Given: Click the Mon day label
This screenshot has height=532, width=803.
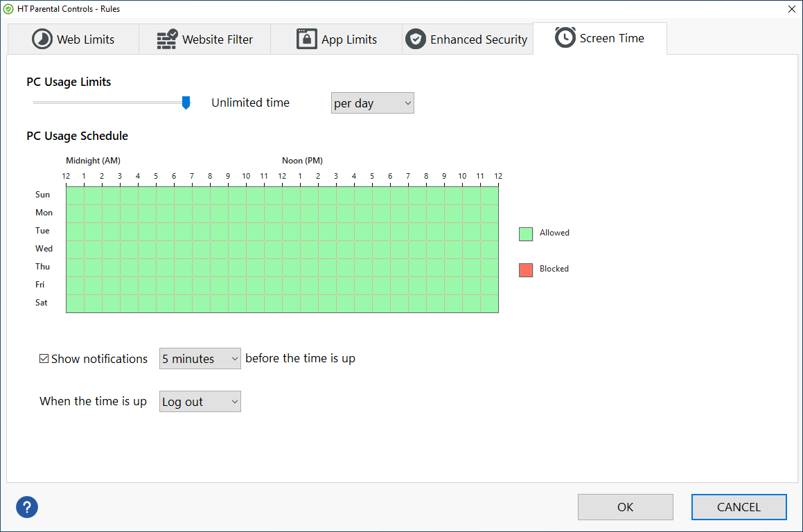Looking at the screenshot, I should [x=44, y=213].
